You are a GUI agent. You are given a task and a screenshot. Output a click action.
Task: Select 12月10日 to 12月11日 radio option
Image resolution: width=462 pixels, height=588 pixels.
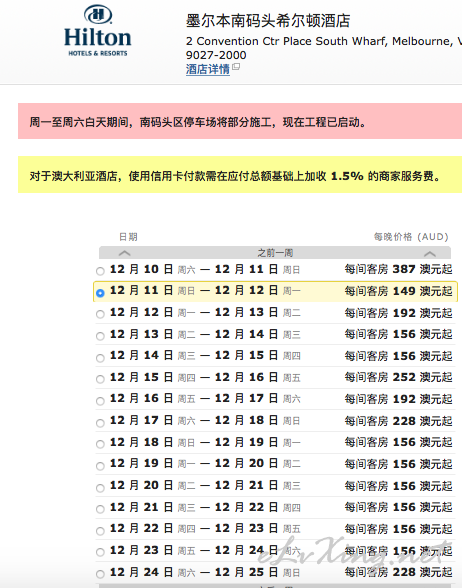click(x=100, y=271)
